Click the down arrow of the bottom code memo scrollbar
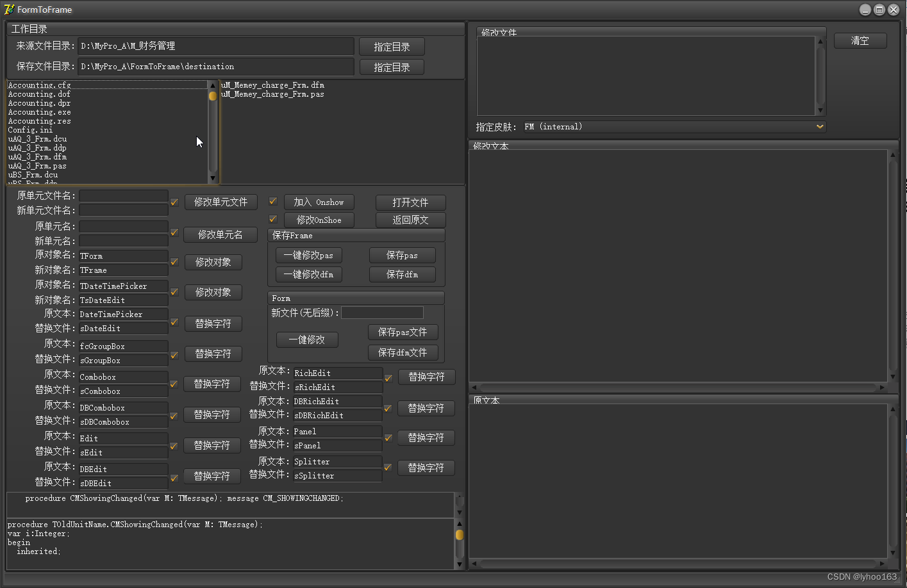The image size is (907, 588). [x=459, y=564]
